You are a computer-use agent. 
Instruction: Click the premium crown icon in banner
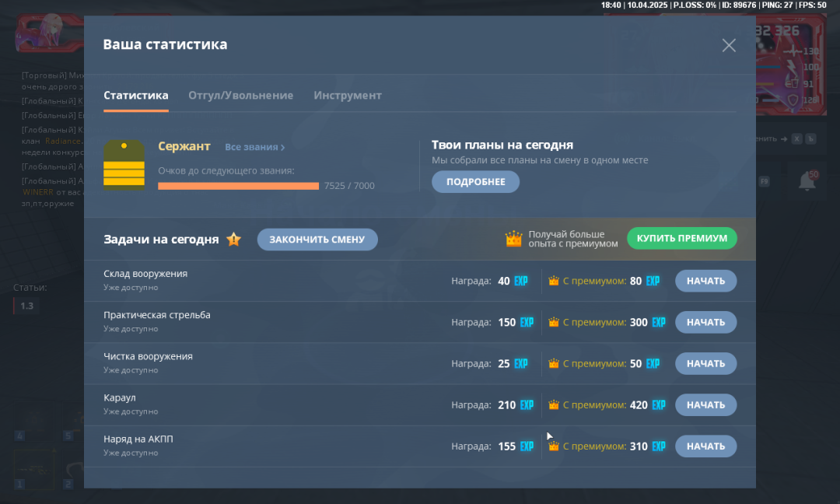tap(513, 239)
